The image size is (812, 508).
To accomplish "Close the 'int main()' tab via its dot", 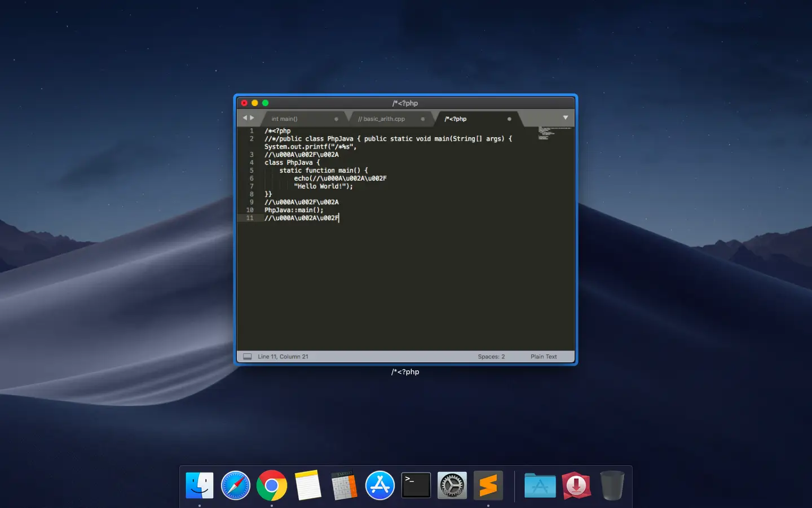I will (x=336, y=119).
